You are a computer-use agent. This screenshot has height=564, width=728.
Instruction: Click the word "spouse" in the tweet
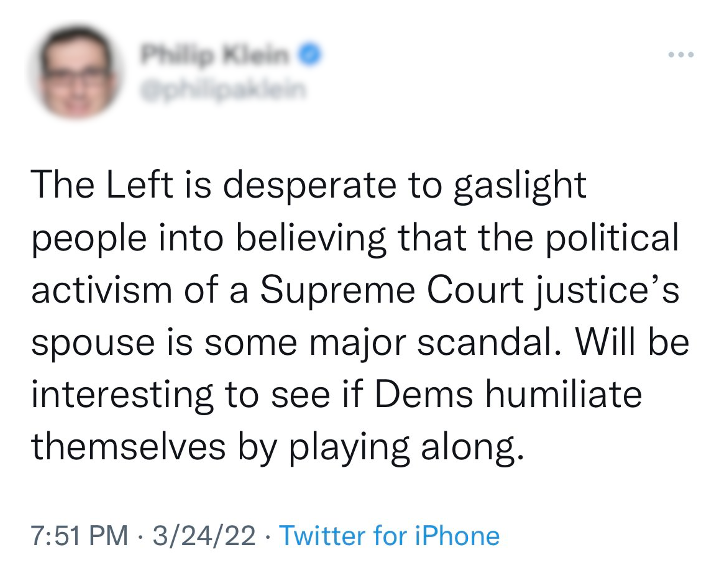pos(93,343)
